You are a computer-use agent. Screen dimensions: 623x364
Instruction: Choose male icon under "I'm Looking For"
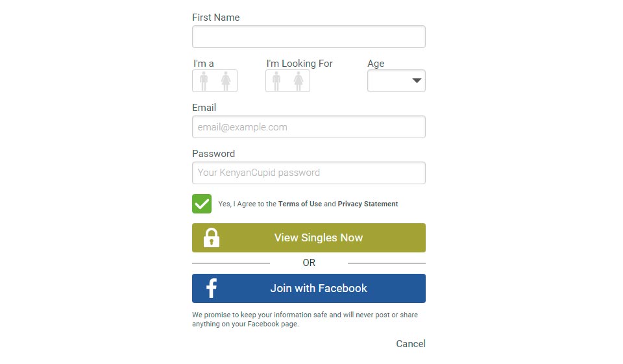coord(276,81)
